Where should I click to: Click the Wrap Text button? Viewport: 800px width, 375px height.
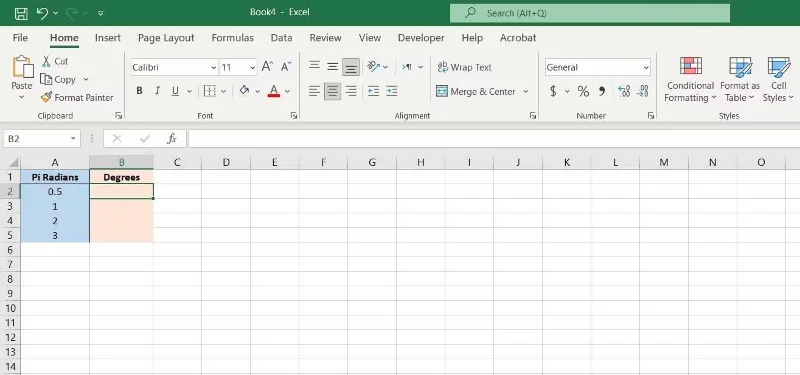coord(464,67)
